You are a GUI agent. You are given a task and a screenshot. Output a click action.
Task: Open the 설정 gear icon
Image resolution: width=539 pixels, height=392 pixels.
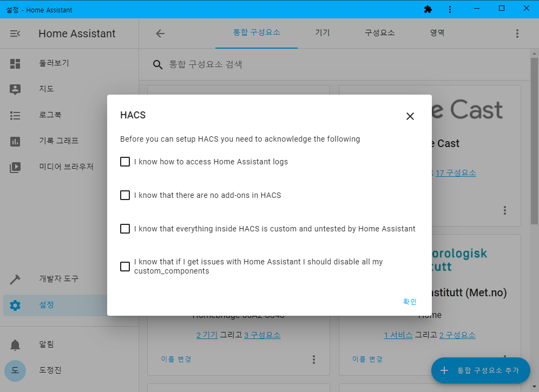pos(15,305)
